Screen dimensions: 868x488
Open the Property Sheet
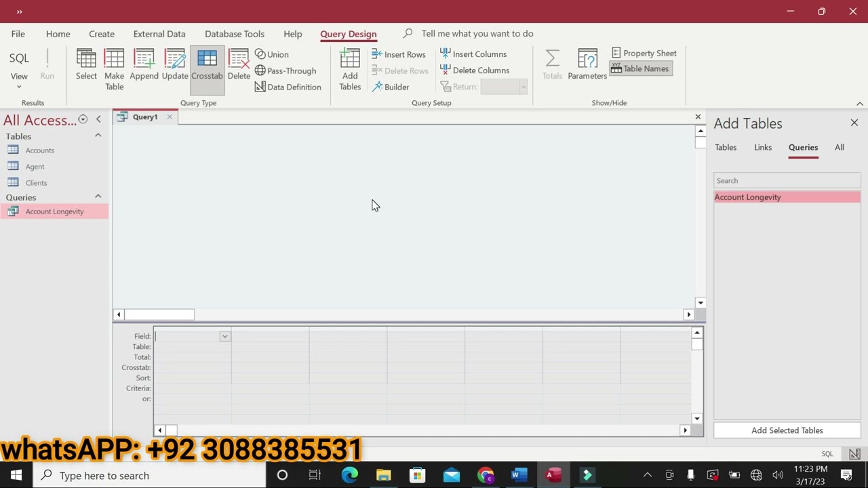pyautogui.click(x=644, y=53)
